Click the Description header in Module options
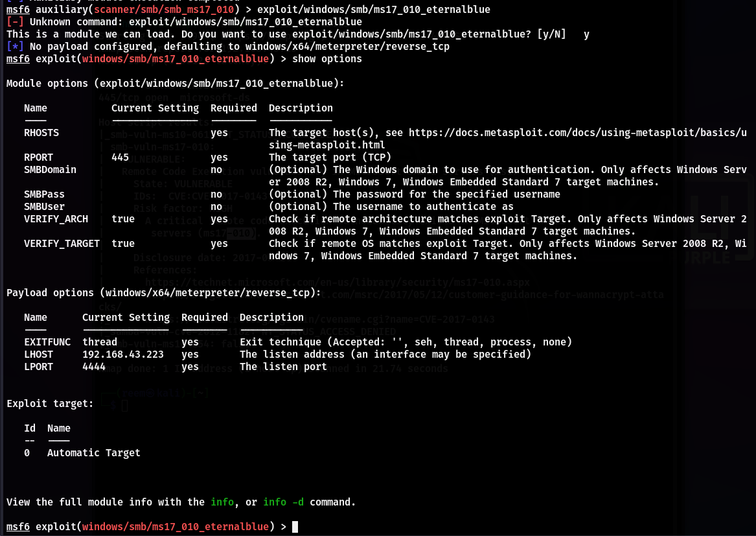This screenshot has height=536, width=756. [x=301, y=108]
